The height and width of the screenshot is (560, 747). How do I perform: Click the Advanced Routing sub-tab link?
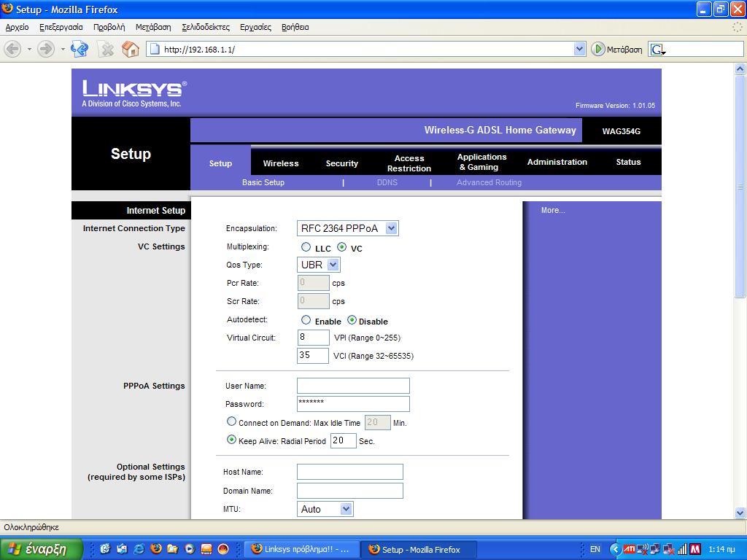(489, 182)
